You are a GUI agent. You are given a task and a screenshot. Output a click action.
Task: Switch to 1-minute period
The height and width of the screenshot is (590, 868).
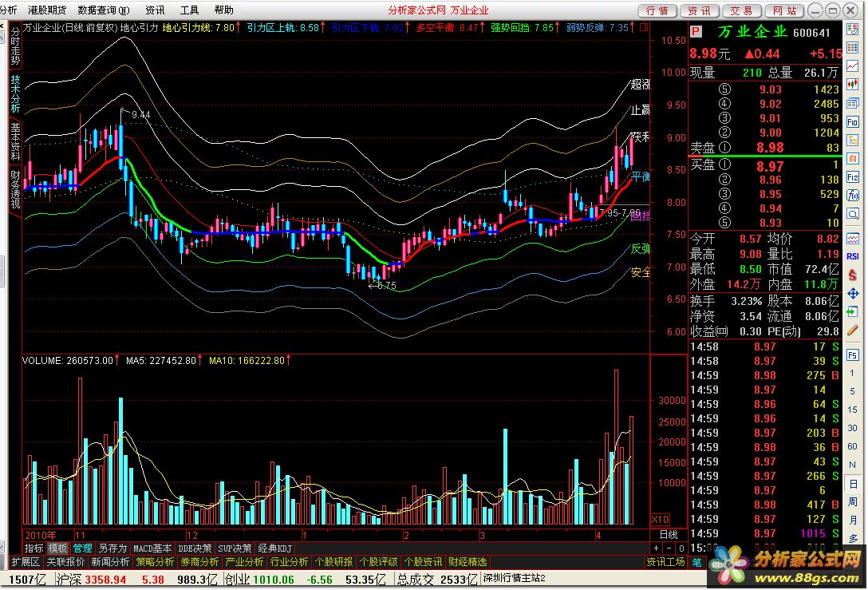tap(853, 374)
